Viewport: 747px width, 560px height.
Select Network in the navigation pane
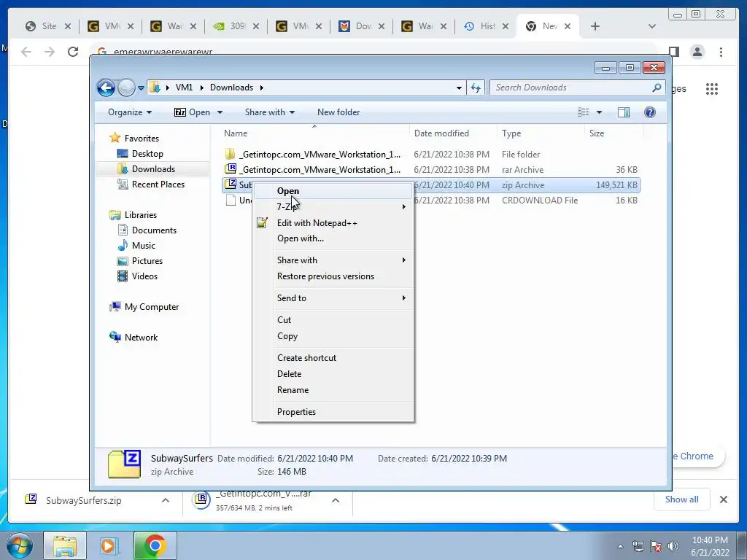click(141, 338)
